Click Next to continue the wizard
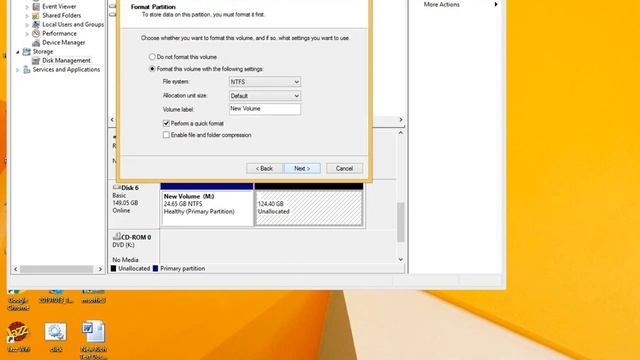Image resolution: width=640 pixels, height=360 pixels. tap(302, 168)
